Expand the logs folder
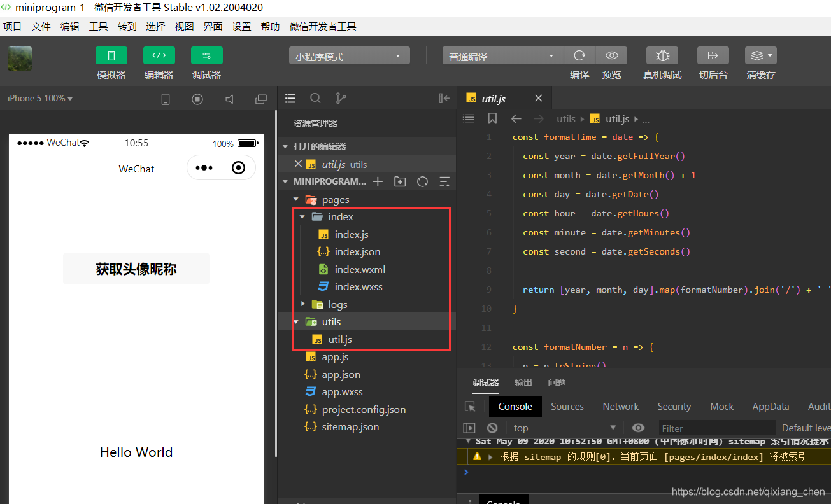The height and width of the screenshot is (504, 831). pyautogui.click(x=303, y=304)
